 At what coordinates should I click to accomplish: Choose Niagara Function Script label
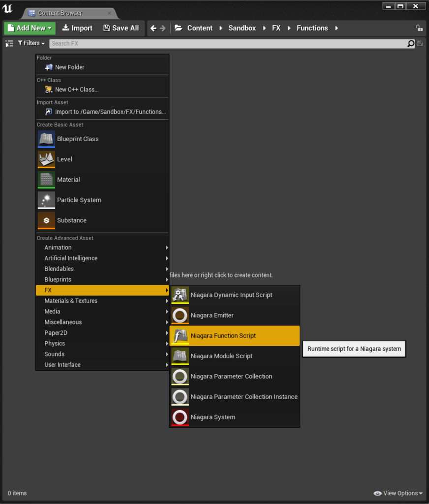(223, 336)
